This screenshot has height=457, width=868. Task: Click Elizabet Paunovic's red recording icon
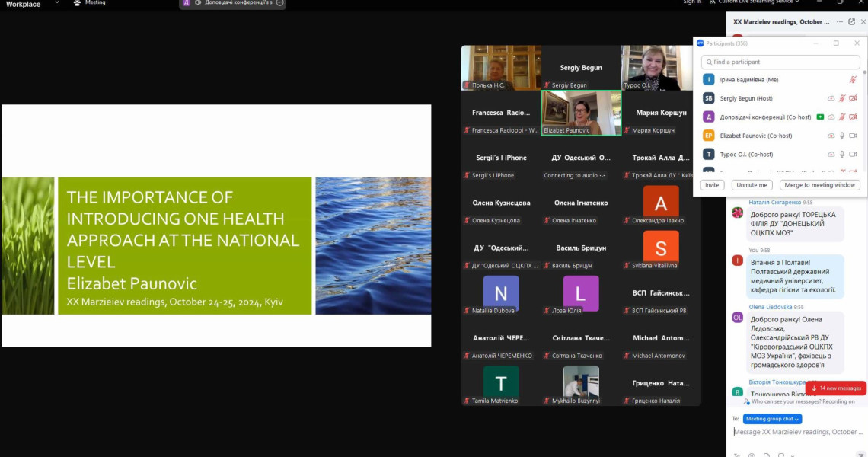tap(831, 136)
